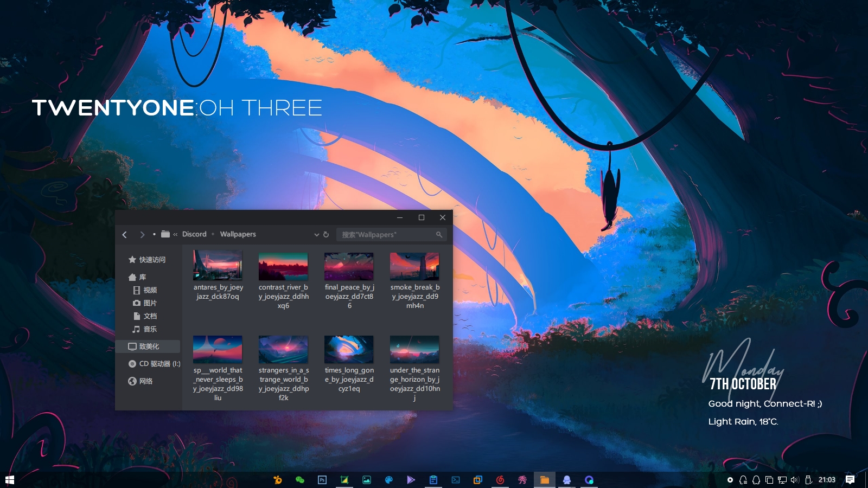The width and height of the screenshot is (868, 488).
Task: Click the Discord breadcrumb in address bar
Action: point(194,234)
